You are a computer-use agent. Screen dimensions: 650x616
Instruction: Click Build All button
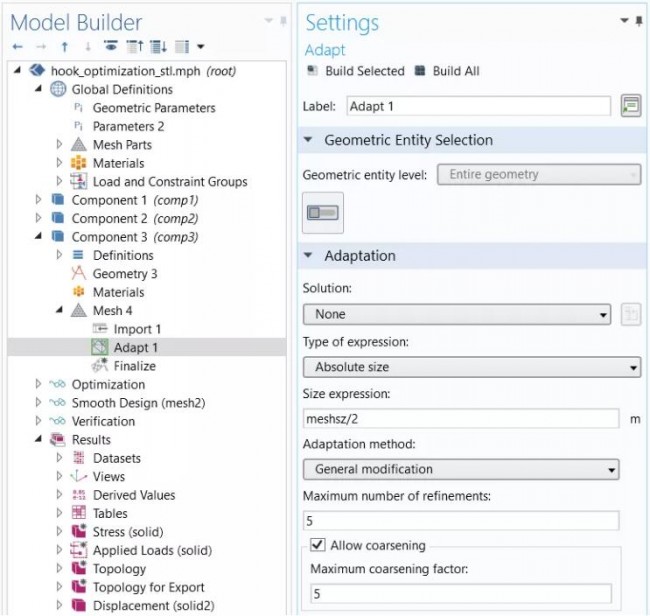pos(448,71)
